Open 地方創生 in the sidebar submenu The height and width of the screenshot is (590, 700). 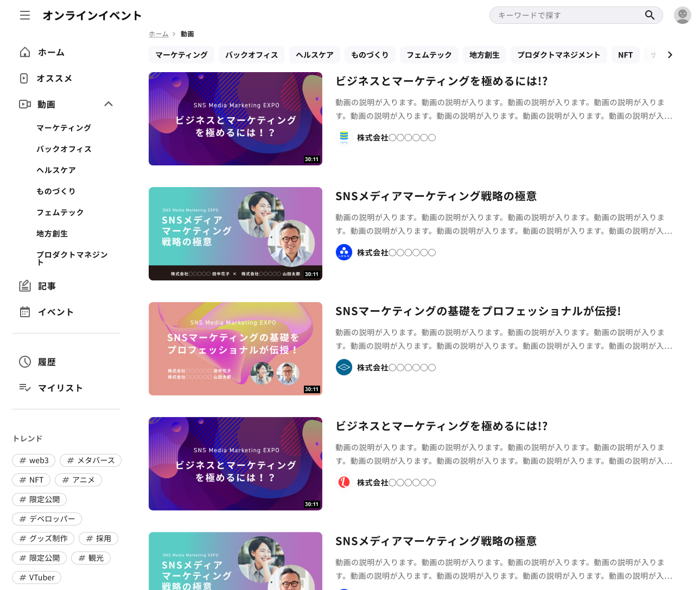click(52, 234)
